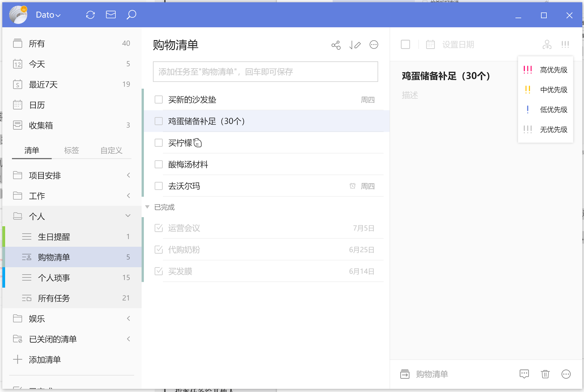Uncheck completed task 运营会议
This screenshot has width=584, height=392.
coord(158,228)
